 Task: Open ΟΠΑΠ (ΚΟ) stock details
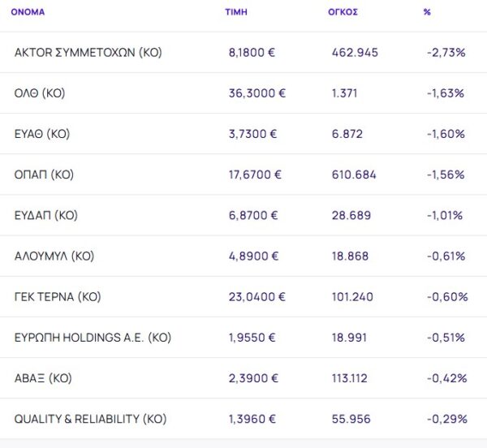click(45, 174)
